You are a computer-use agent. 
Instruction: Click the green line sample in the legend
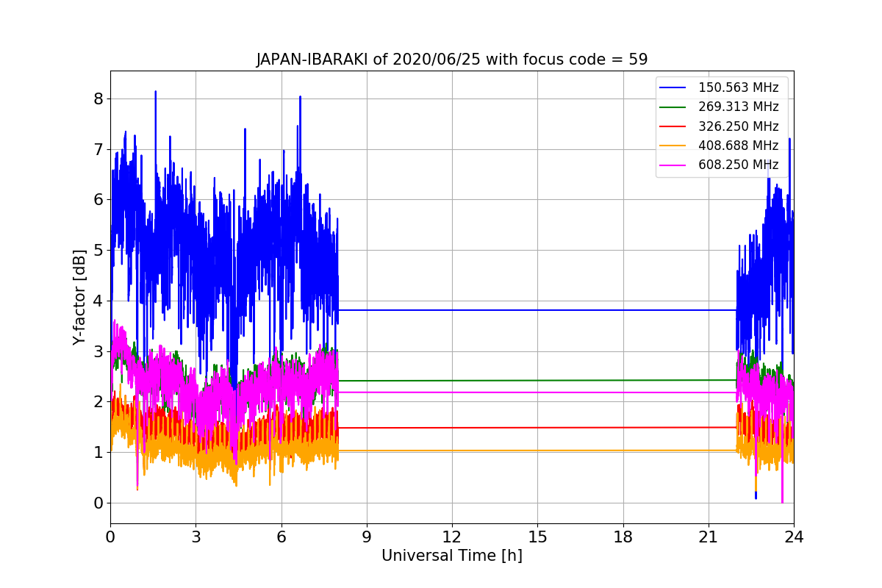tap(673, 107)
